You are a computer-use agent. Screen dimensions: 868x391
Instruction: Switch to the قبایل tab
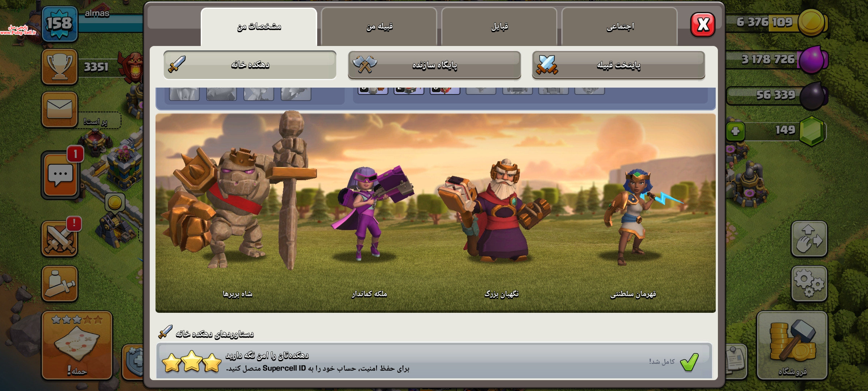click(499, 27)
